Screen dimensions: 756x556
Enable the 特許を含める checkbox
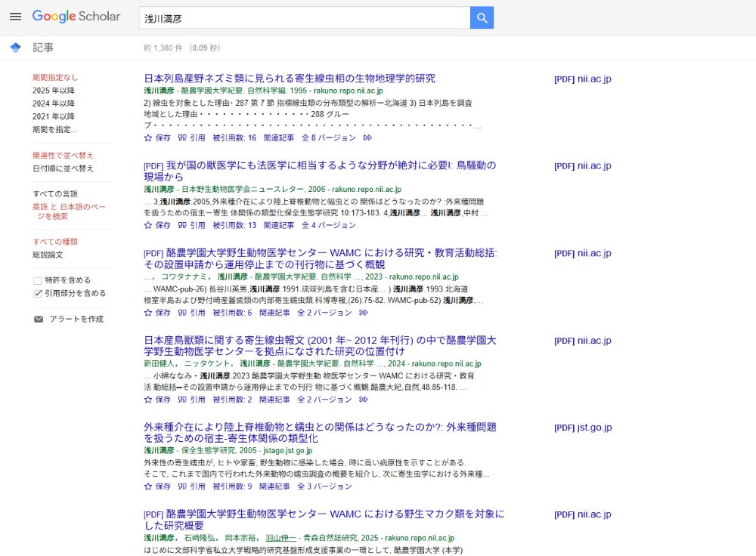(x=38, y=280)
